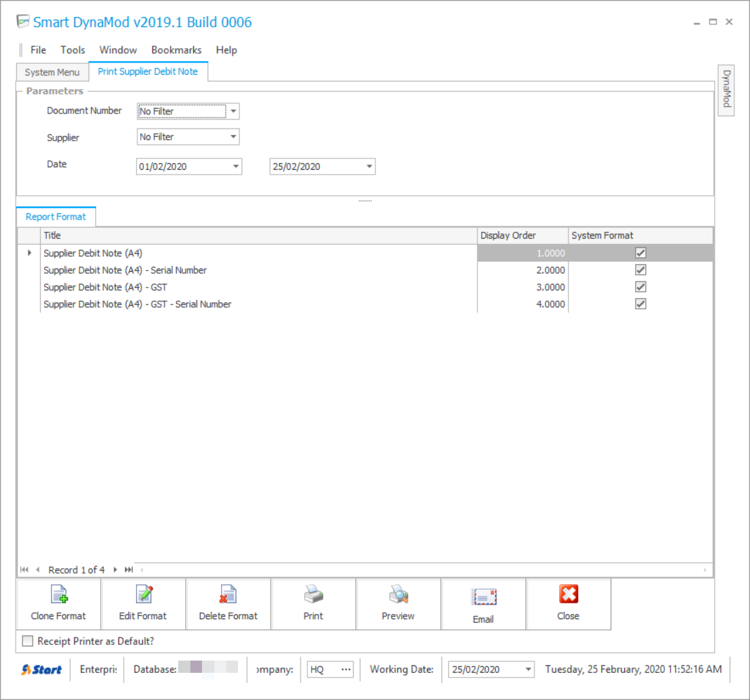The image size is (750, 700).
Task: Sort by the Title column header
Action: [x=259, y=236]
